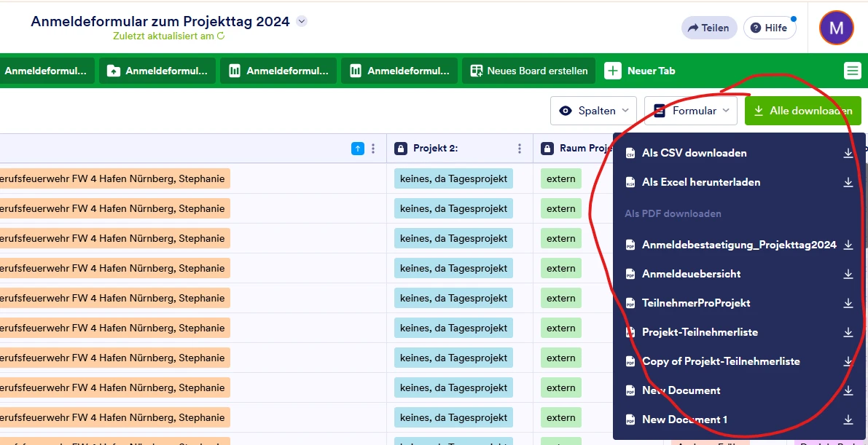
Task: Click the lock icon on the Raum Projekt column
Action: pyautogui.click(x=547, y=148)
